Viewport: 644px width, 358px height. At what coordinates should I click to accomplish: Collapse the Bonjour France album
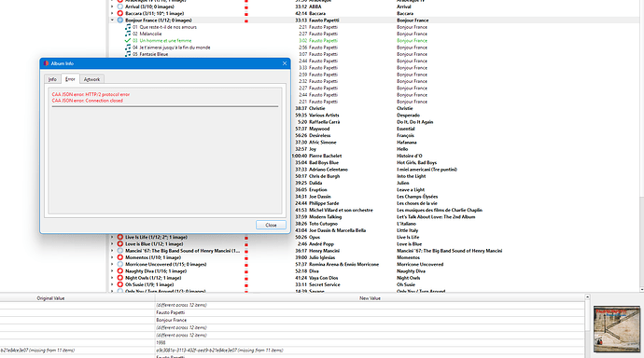point(112,21)
